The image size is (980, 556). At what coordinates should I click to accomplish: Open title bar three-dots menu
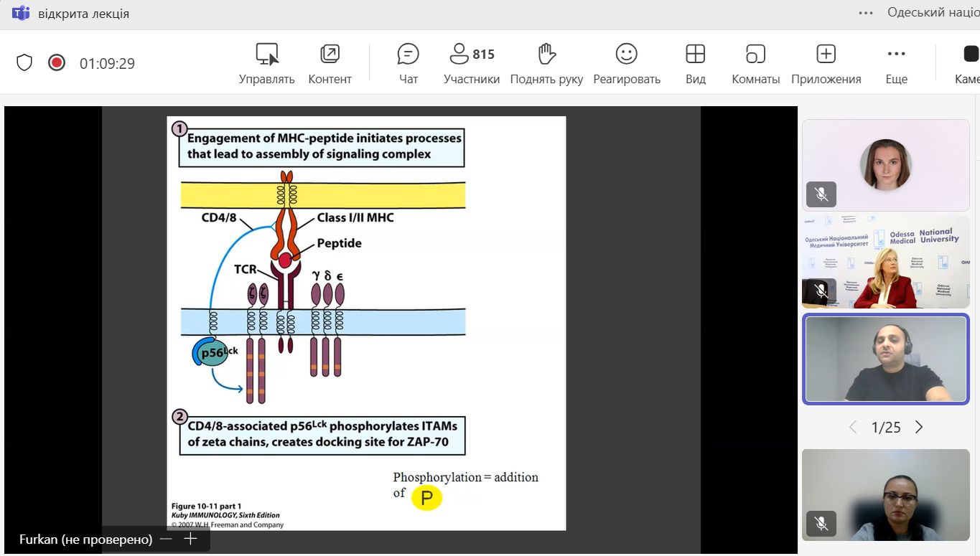coord(866,13)
